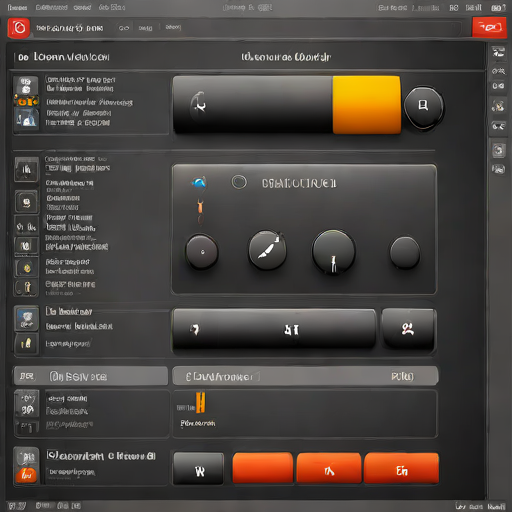Select the blue bird-shaped icon
Viewport: 512px width, 512px height.
(199, 182)
